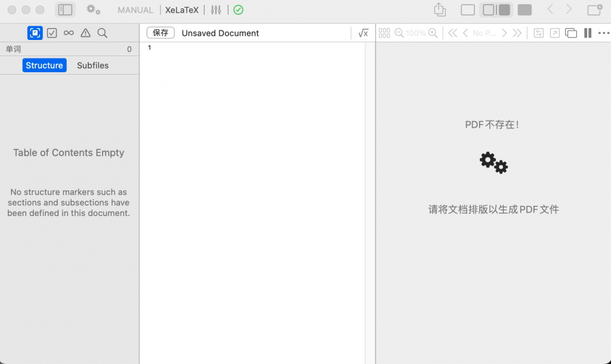Viewport: 611px width, 364px height.
Task: Click the typeset settings gear icon
Action: click(x=91, y=10)
